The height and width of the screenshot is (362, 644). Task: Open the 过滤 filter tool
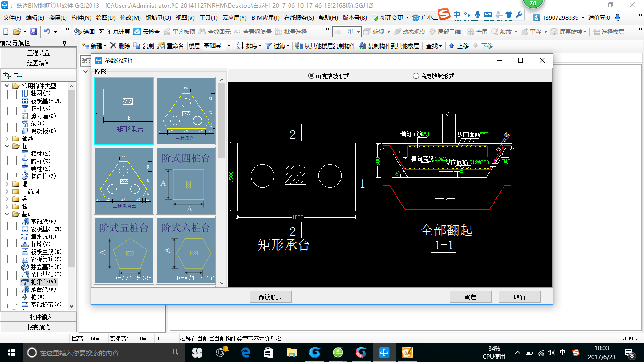[277, 46]
